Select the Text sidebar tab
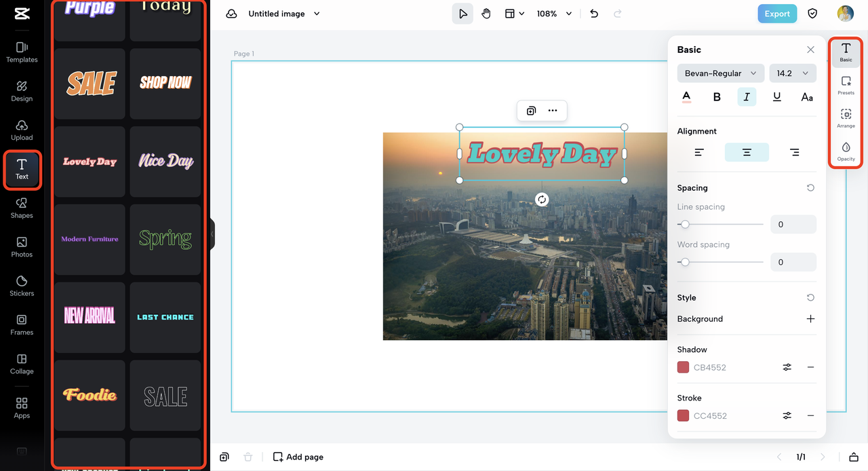Viewport: 868px width, 471px height. 22,170
